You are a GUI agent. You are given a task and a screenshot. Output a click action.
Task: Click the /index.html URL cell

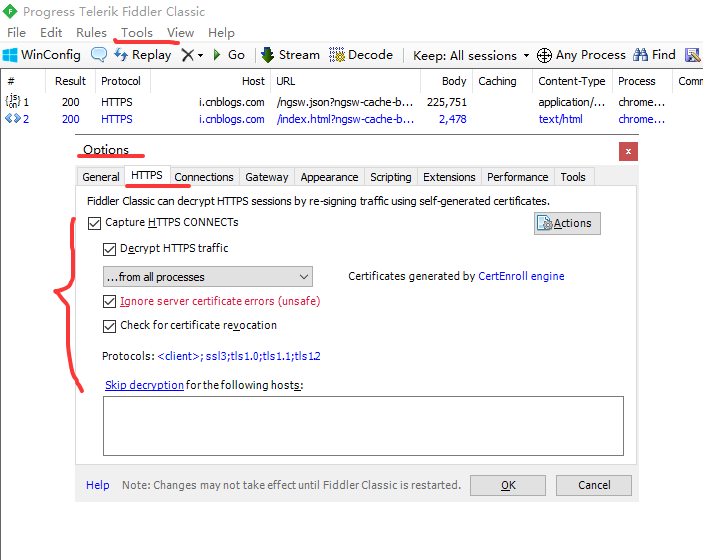coord(345,119)
